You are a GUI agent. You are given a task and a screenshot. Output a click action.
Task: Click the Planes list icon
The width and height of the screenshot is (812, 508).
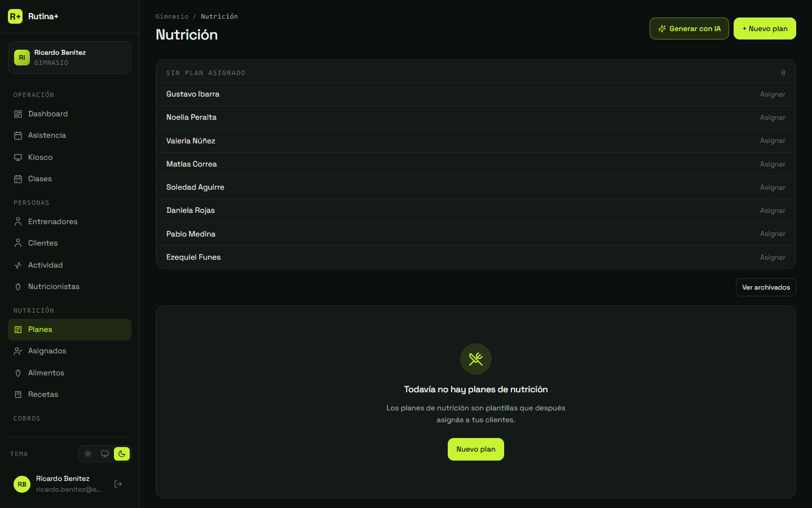pos(18,330)
